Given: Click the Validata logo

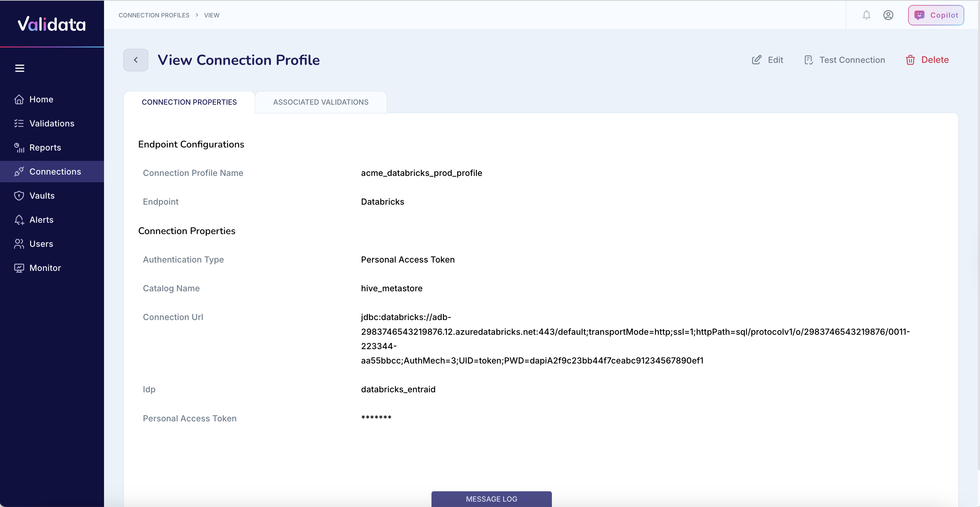Looking at the screenshot, I should 51,24.
